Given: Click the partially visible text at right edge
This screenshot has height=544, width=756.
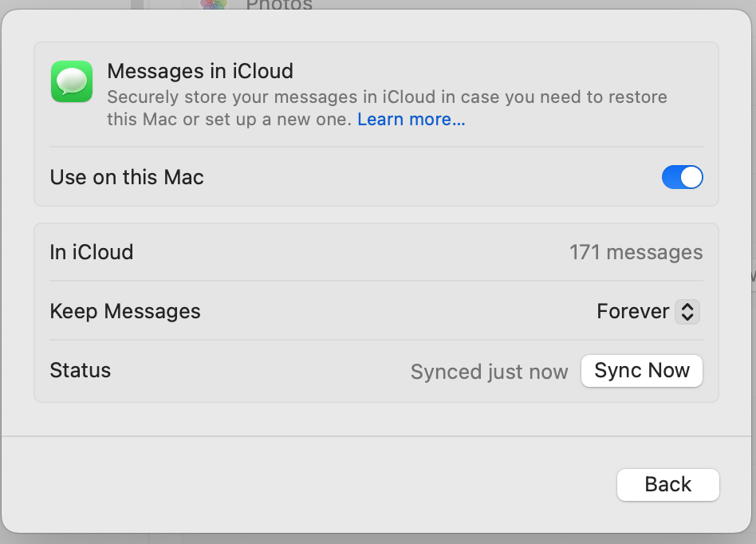Looking at the screenshot, I should click(752, 275).
